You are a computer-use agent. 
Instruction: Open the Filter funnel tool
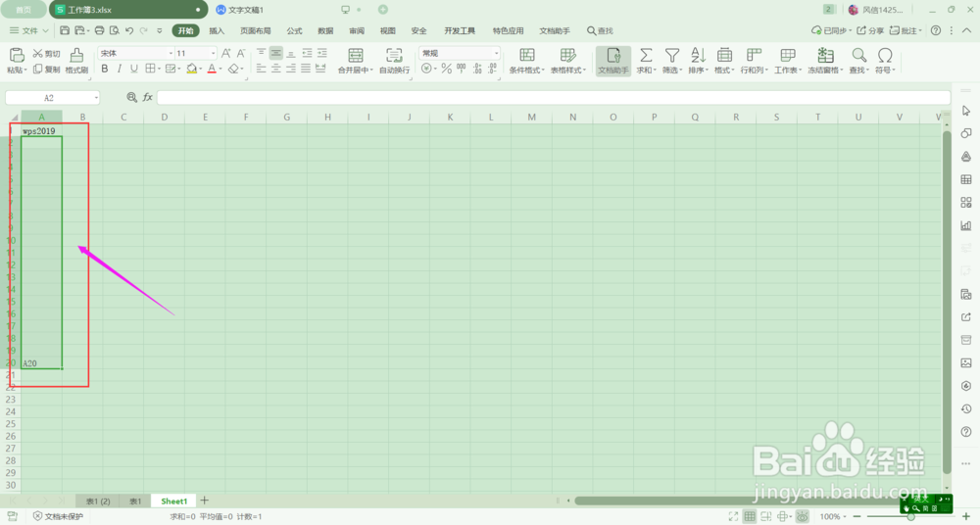pyautogui.click(x=672, y=55)
